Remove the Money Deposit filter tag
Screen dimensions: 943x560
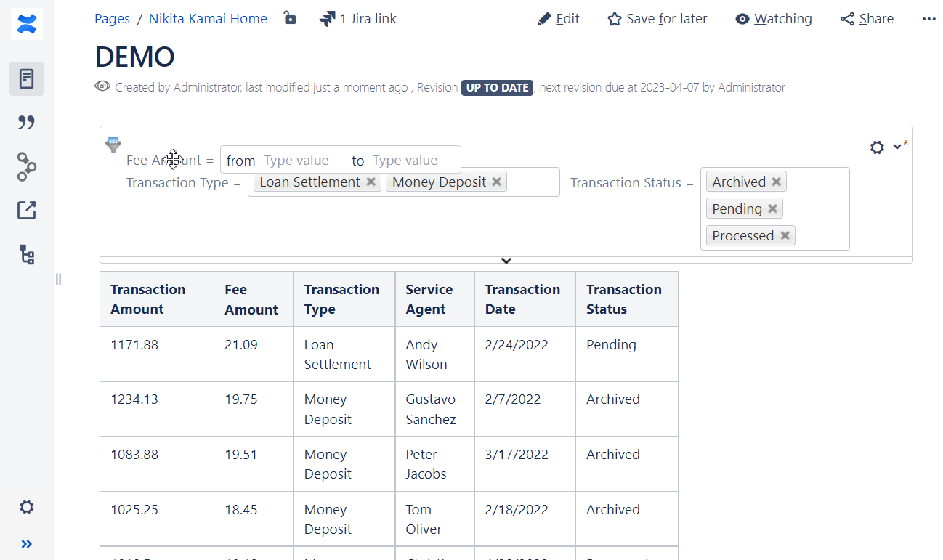coord(497,182)
